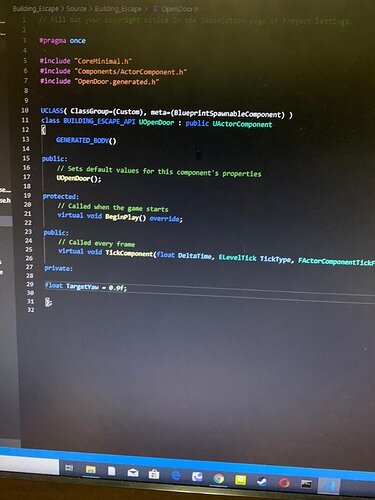Click the Source breadcrumb folder
The width and height of the screenshot is (375, 500).
[76, 8]
